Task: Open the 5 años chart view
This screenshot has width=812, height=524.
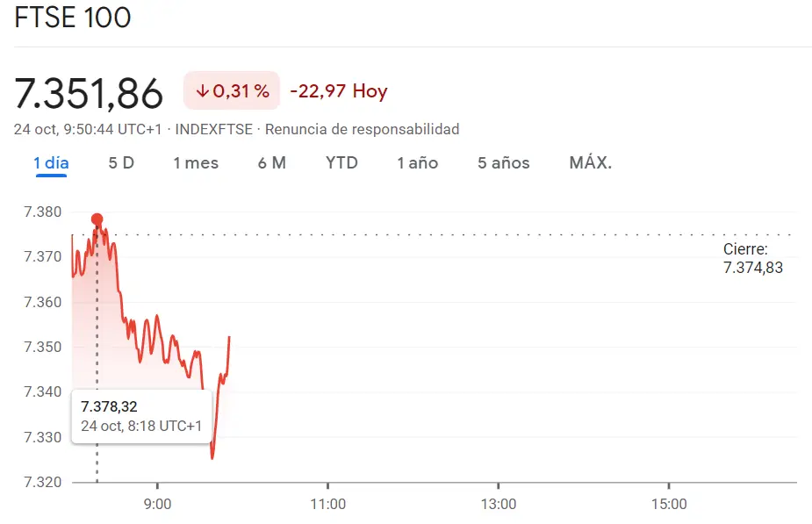Action: [x=502, y=162]
